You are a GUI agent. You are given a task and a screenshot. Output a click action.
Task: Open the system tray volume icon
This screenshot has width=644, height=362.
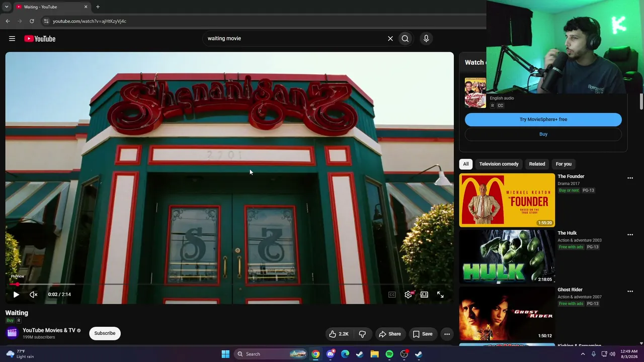[x=612, y=354]
